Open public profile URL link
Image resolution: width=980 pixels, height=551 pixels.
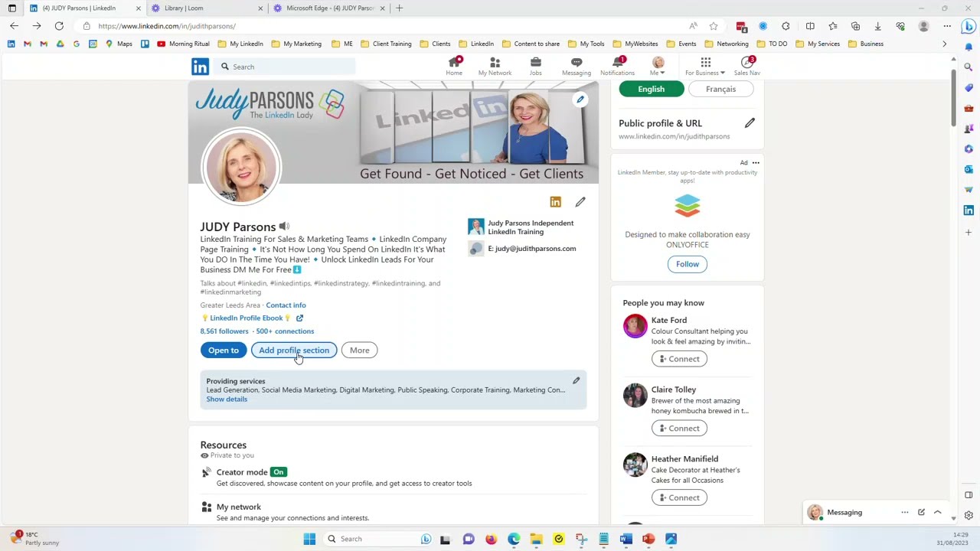[675, 136]
